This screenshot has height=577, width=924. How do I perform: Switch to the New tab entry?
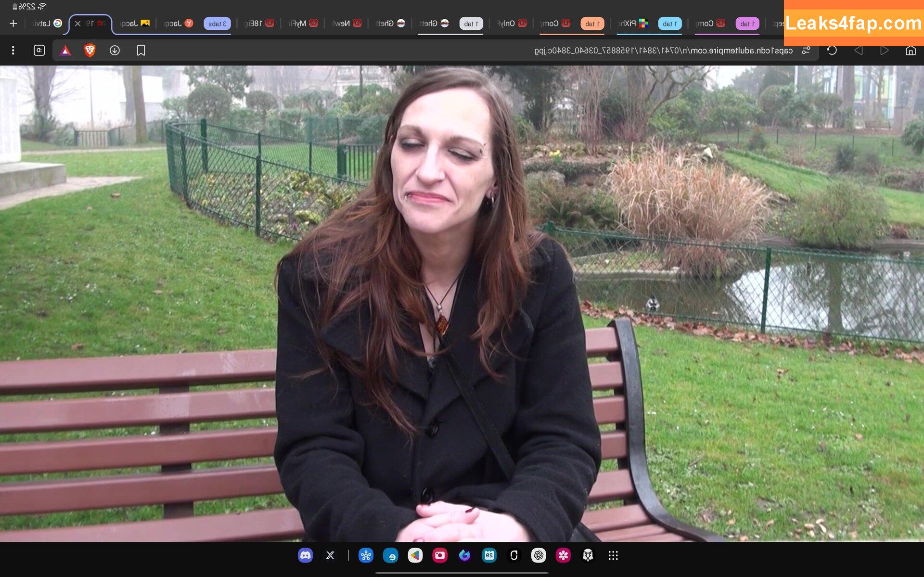[x=346, y=23]
